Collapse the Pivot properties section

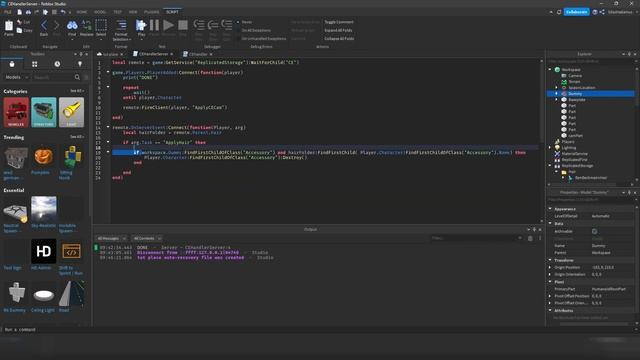(550, 282)
